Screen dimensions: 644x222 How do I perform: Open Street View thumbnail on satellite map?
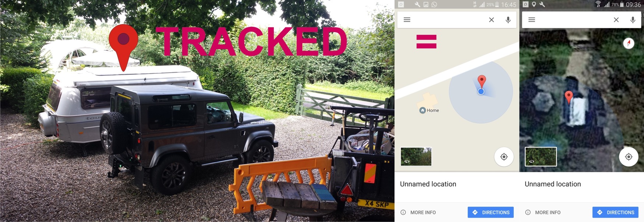541,156
